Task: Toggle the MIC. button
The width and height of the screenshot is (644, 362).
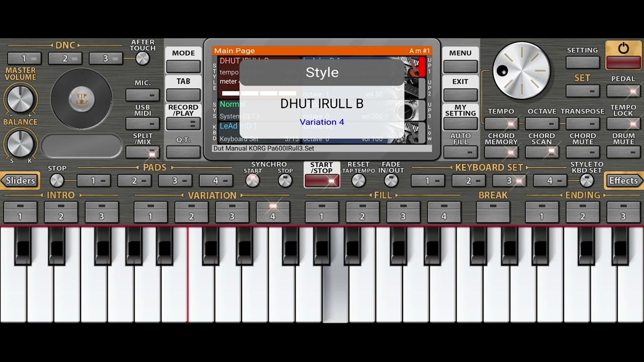Action: tap(142, 95)
